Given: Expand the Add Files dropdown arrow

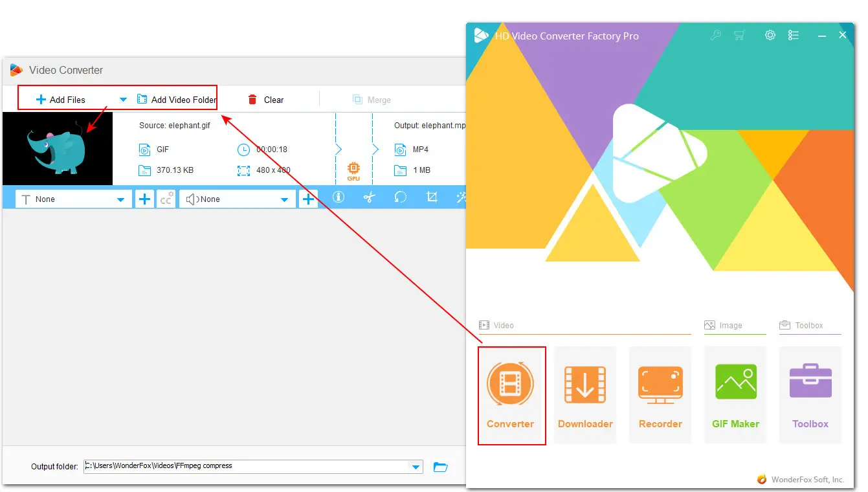Looking at the screenshot, I should pyautogui.click(x=123, y=100).
